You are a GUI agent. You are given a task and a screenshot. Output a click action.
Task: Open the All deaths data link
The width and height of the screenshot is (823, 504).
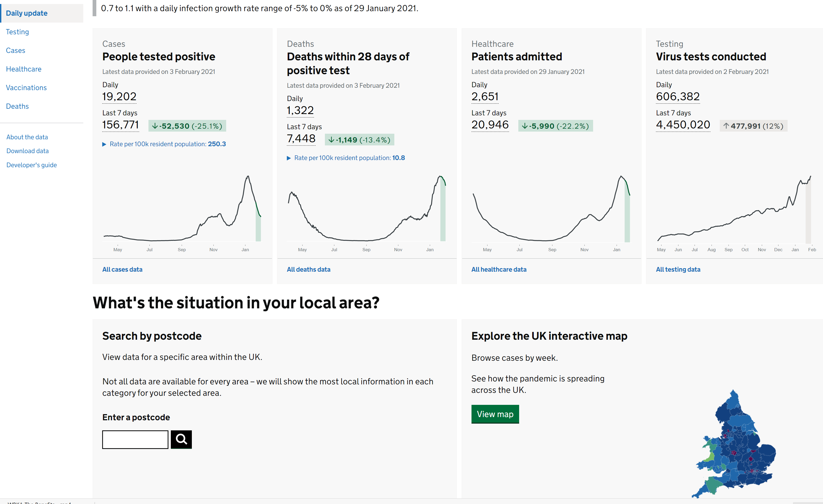coord(308,269)
